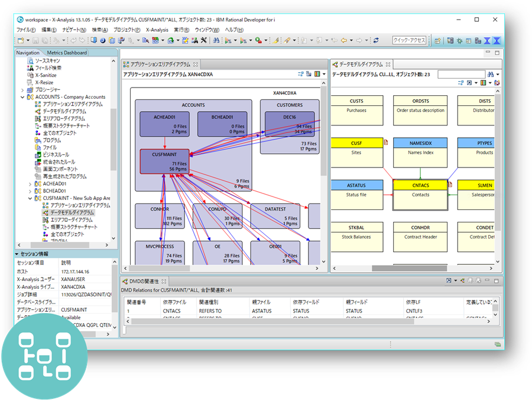Open the X-Analysis menu
The image size is (532, 400).
click(157, 30)
